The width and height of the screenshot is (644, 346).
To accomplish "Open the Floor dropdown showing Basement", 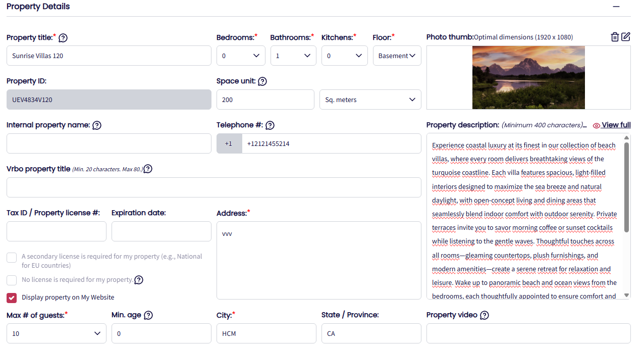I will coord(397,56).
